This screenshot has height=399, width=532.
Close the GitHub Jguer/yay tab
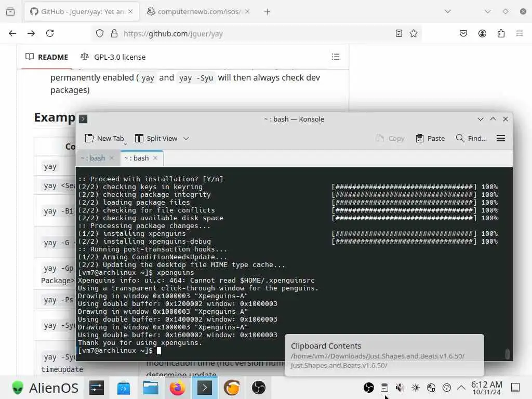(x=130, y=11)
